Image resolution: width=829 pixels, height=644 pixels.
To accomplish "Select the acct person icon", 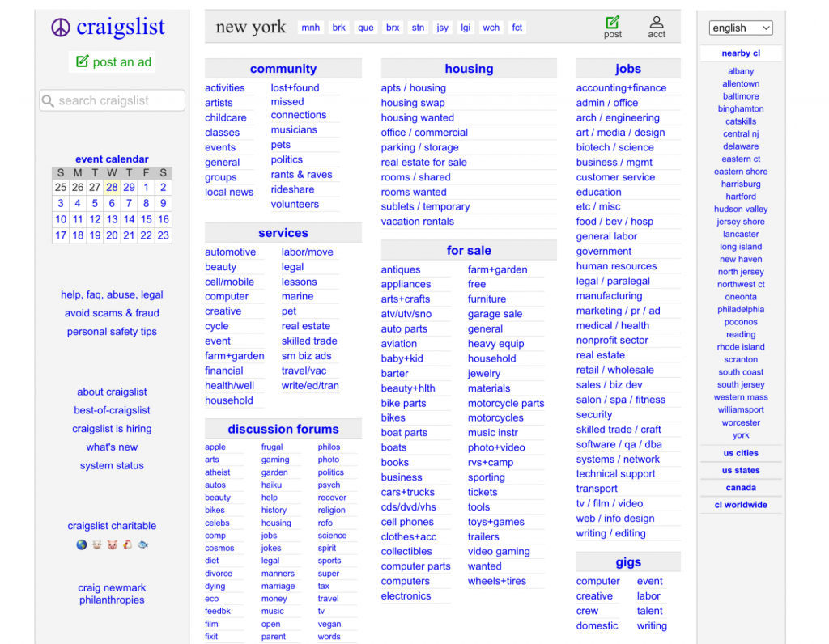I will coord(657,22).
